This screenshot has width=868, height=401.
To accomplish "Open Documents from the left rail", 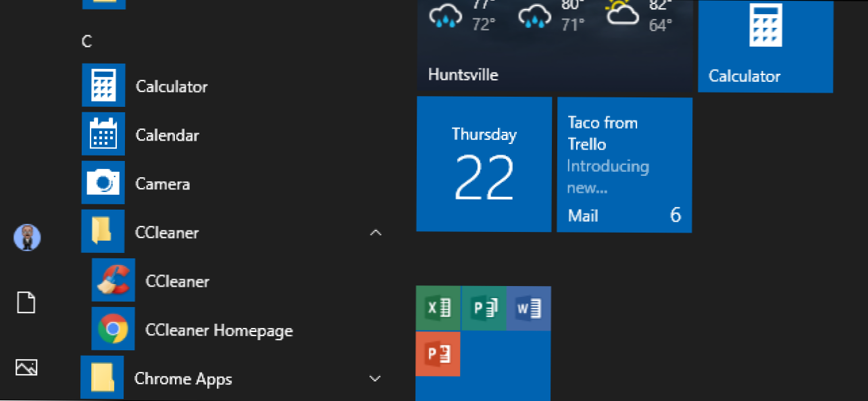I will pyautogui.click(x=26, y=302).
